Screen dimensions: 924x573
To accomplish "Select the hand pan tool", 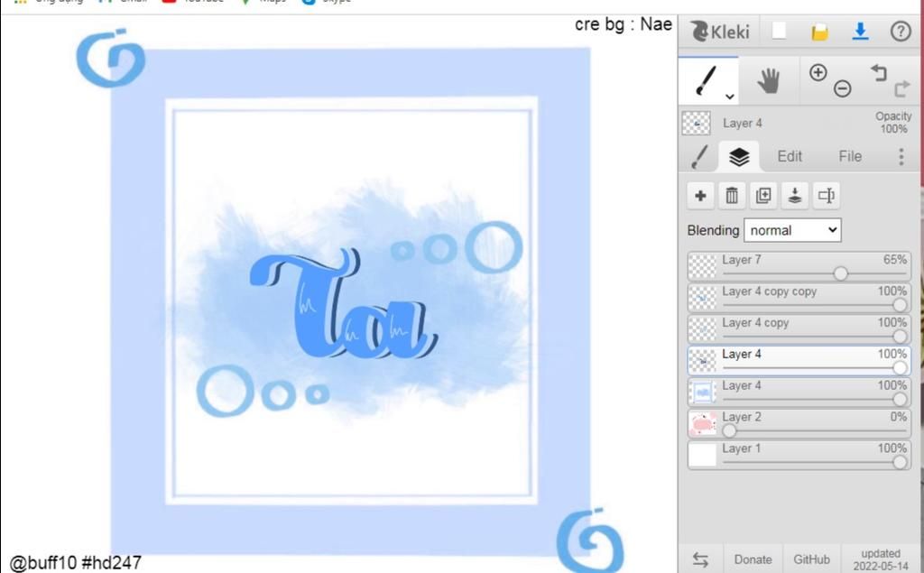I will 769,81.
